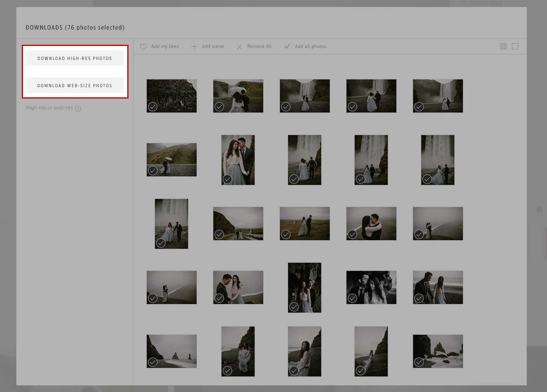547x392 pixels.
Task: Open the couple standing in grassy field thumbnail
Action: coord(305,223)
